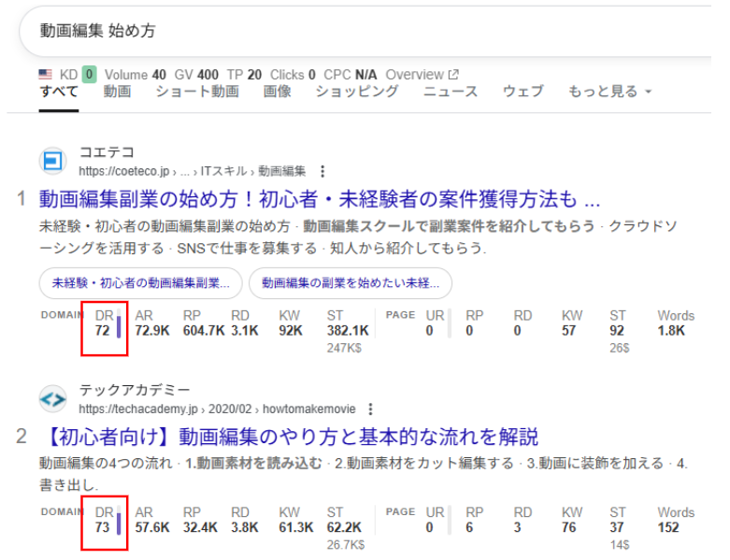The image size is (730, 560).
Task: Switch to the ショート動画 tab
Action: [x=196, y=92]
